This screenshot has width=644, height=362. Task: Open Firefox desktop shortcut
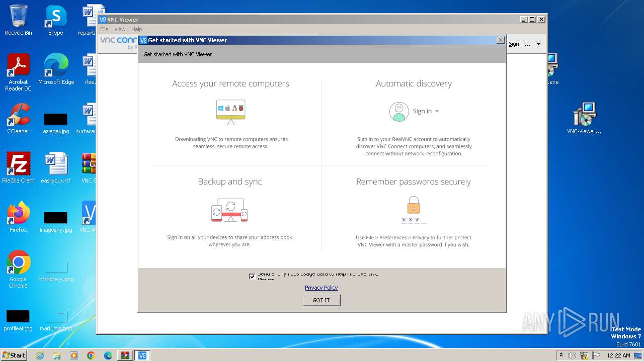tap(18, 217)
